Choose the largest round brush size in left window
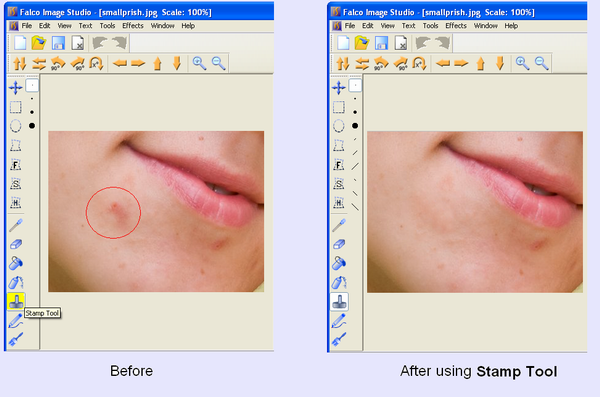The width and height of the screenshot is (600, 397). tap(32, 126)
